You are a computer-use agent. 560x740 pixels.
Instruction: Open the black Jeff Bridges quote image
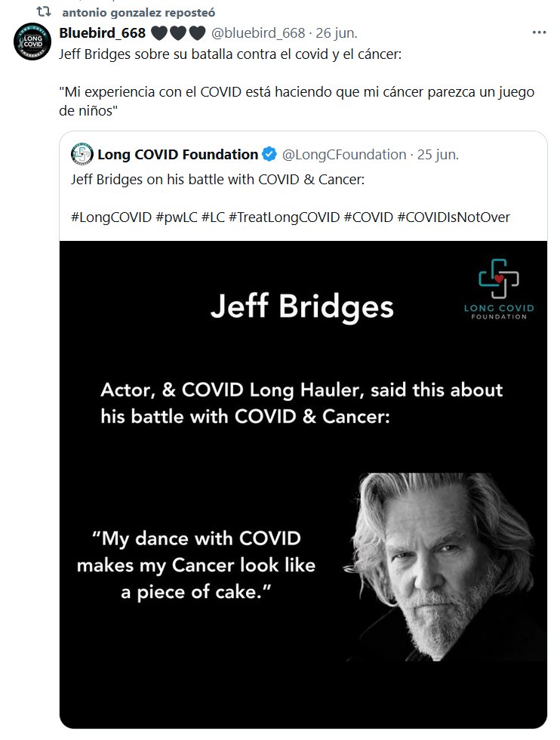303,483
